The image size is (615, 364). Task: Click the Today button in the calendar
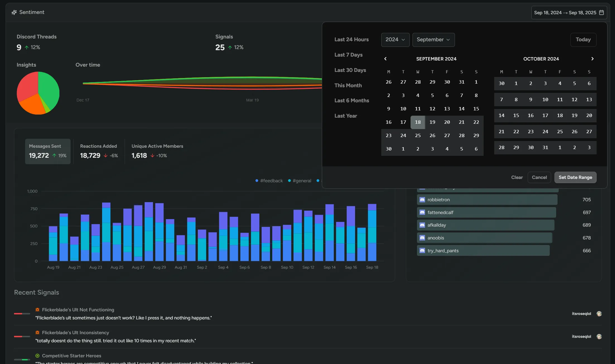point(583,40)
